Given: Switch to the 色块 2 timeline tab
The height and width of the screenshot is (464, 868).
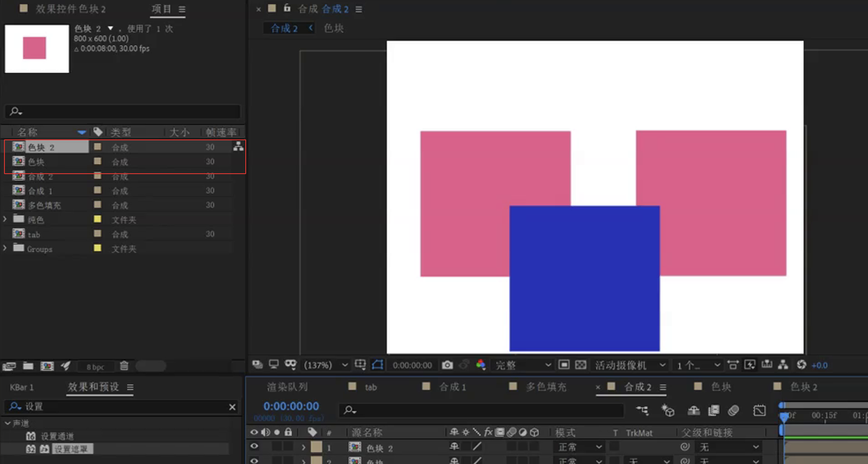Looking at the screenshot, I should pos(804,387).
